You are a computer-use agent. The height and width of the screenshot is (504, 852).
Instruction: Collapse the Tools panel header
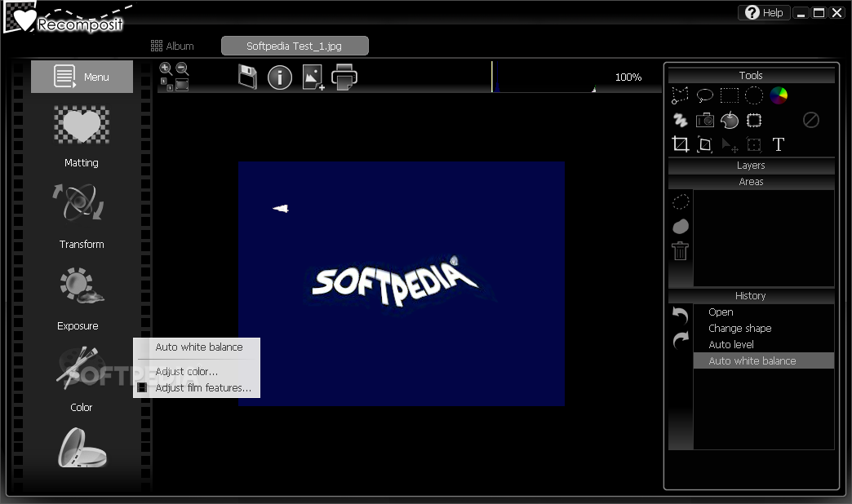pos(751,76)
